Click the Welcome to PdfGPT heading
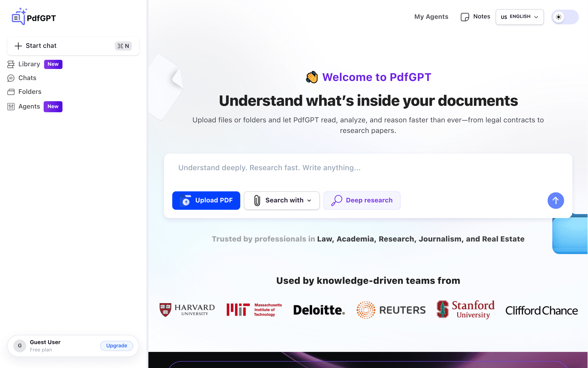This screenshot has height=368, width=588. 377,77
